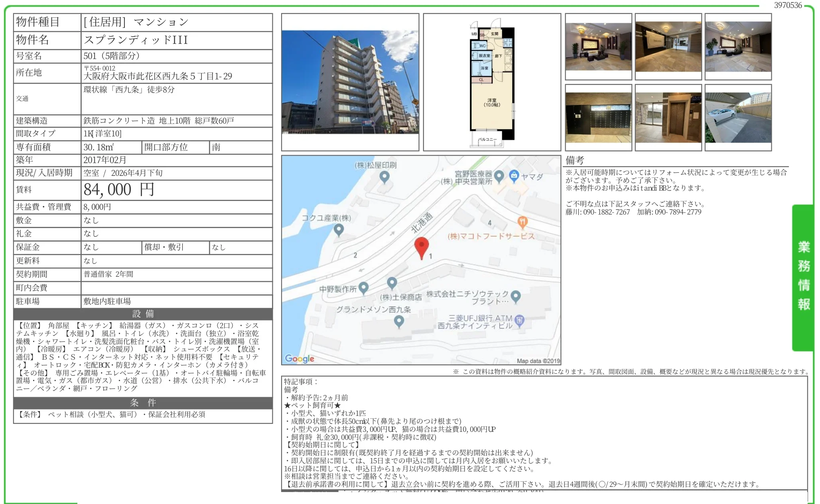Screen dimensions: 820x504
Task: Click the 設備 section header bar
Action: [143, 314]
